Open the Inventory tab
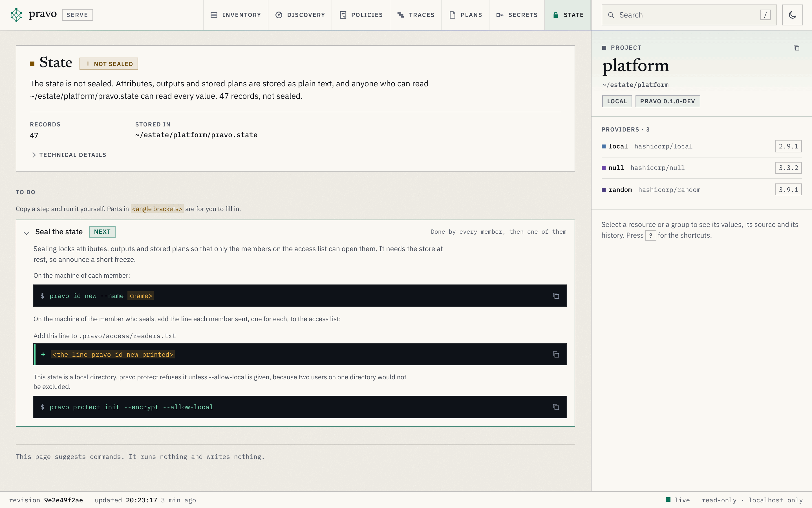Viewport: 812px width, 508px height. [235, 15]
